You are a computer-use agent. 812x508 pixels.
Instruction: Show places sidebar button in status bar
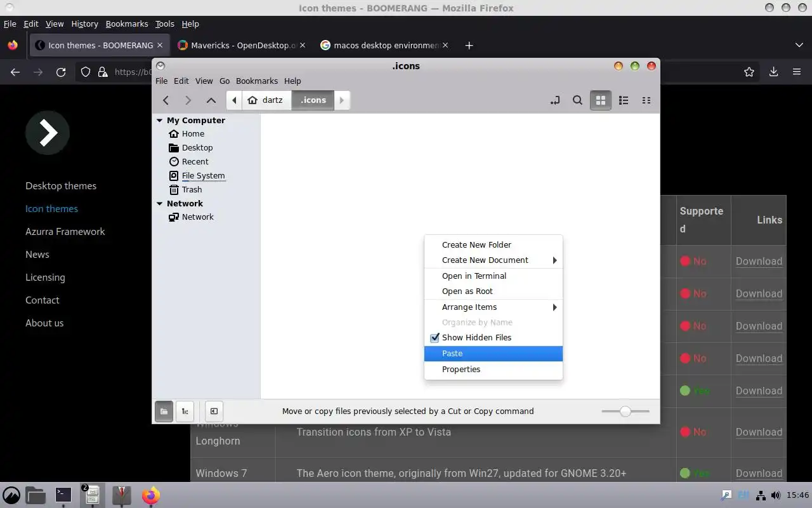(164, 411)
